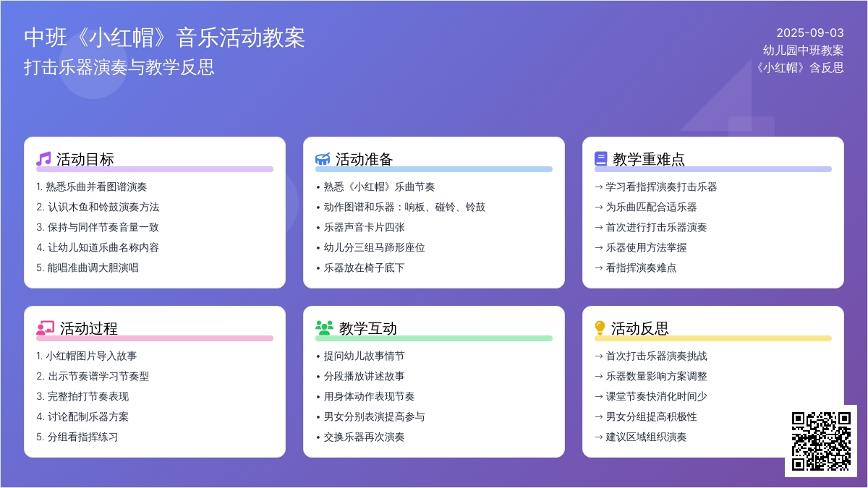Screen dimensions: 868x488
Task: Click the music note icon beside 活动目标
Action: (43, 159)
